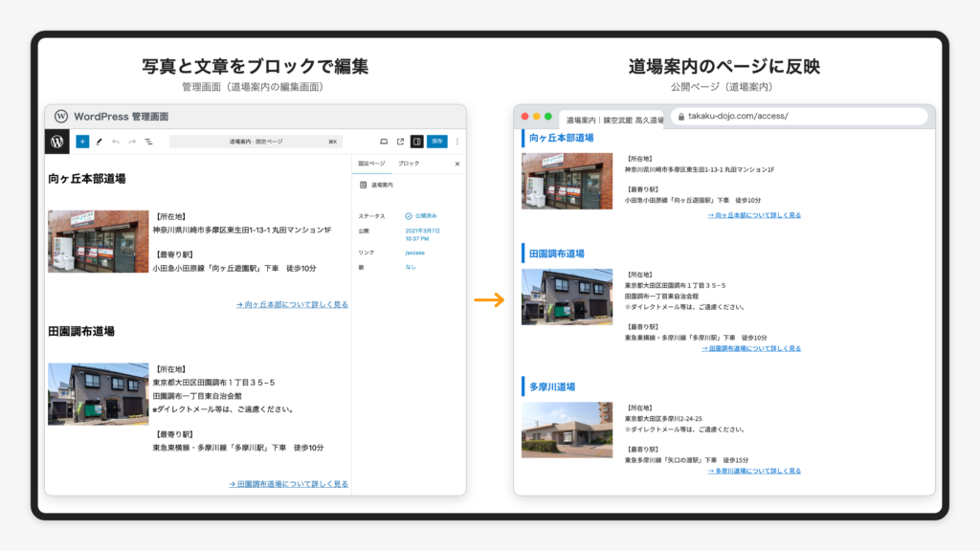Open the 多摩川道場について詳しく見る link
The width and height of the screenshot is (980, 551).
tap(754, 471)
